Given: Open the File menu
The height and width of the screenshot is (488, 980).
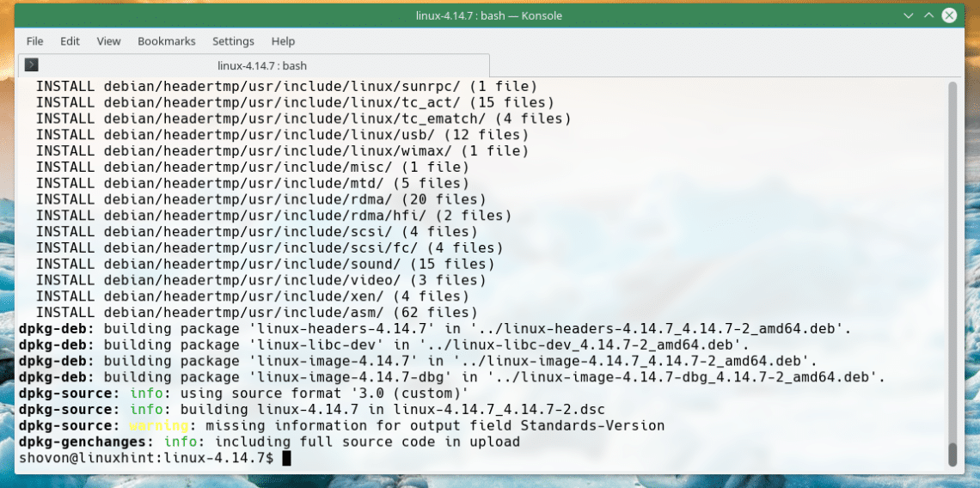Looking at the screenshot, I should pyautogui.click(x=34, y=41).
